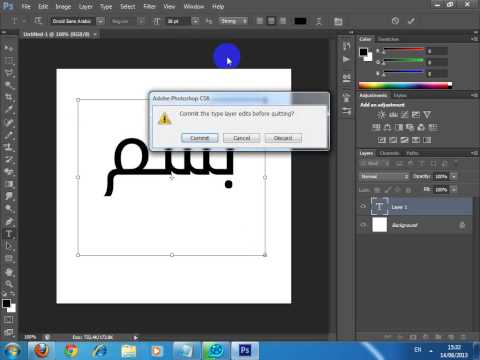
Task: Open the Fill slider dropdown arrow
Action: click(x=453, y=190)
